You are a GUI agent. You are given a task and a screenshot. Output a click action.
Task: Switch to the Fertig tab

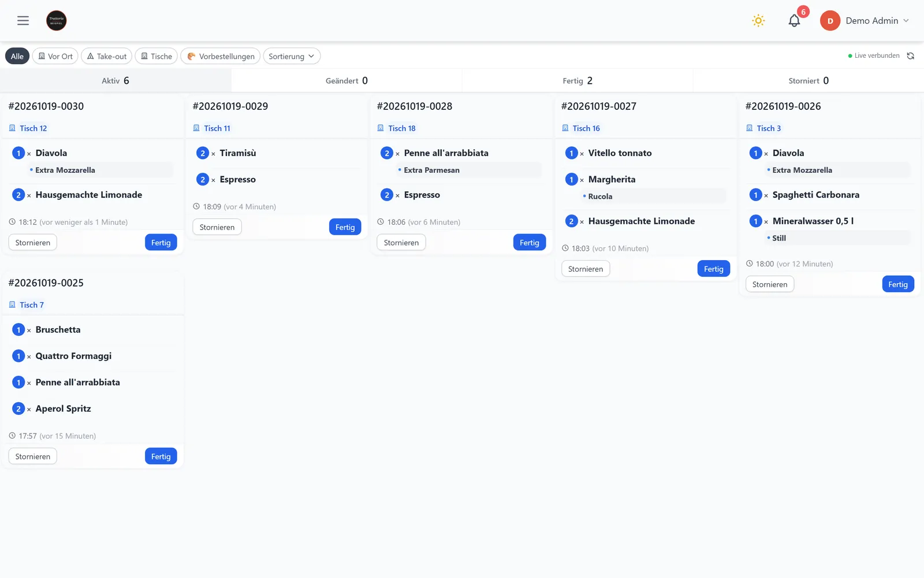(577, 80)
